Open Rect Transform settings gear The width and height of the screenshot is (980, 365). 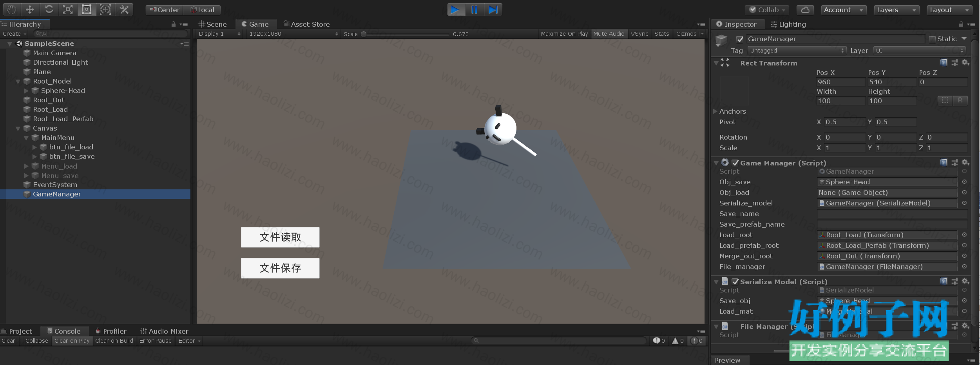click(x=966, y=62)
